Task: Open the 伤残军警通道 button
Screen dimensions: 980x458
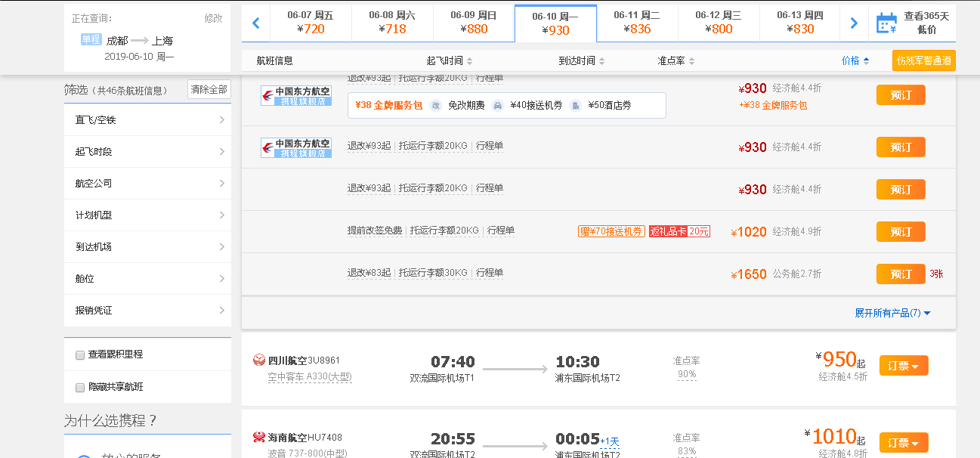Action: tap(923, 60)
